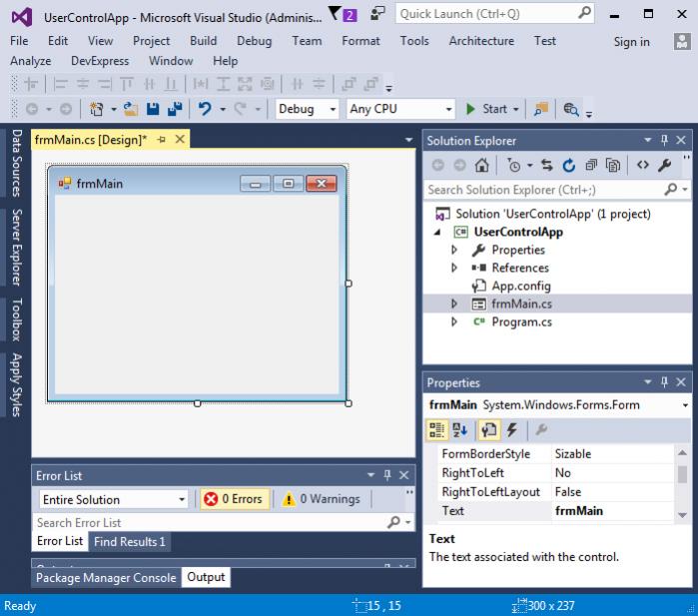Select App.config in Solution Explorer
The width and height of the screenshot is (698, 616).
tap(521, 286)
